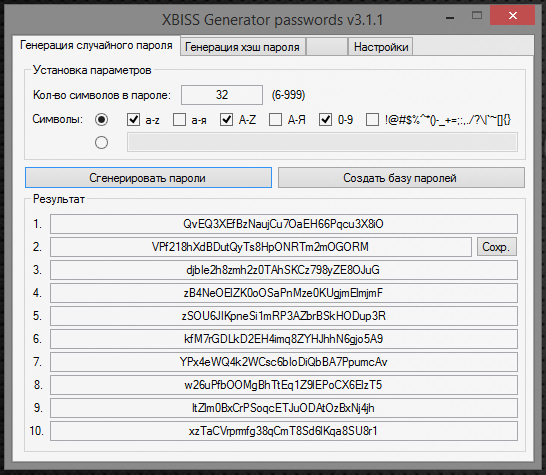Minimize the XBISS Generator window

[450, 16]
